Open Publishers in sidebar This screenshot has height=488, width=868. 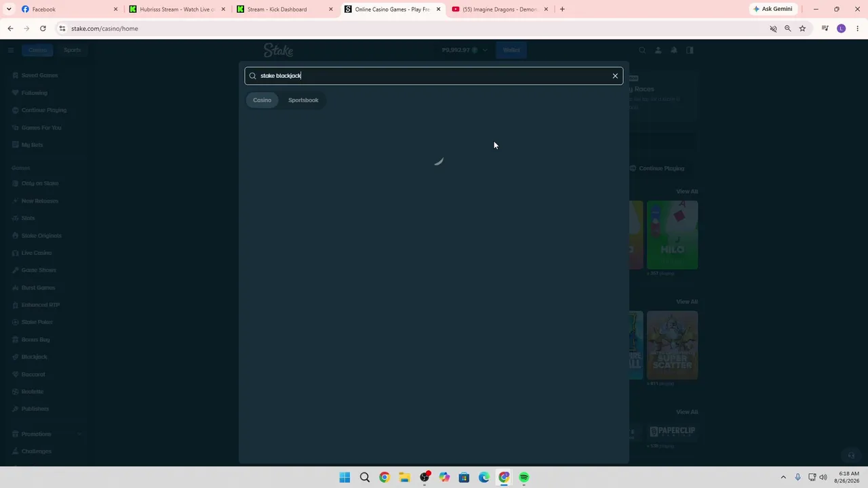(35, 409)
